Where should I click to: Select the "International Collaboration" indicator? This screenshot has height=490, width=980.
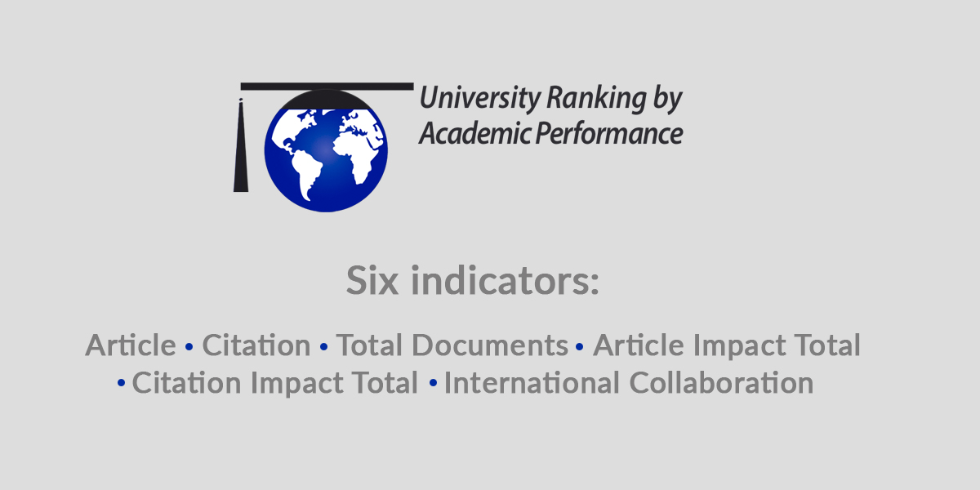(629, 382)
